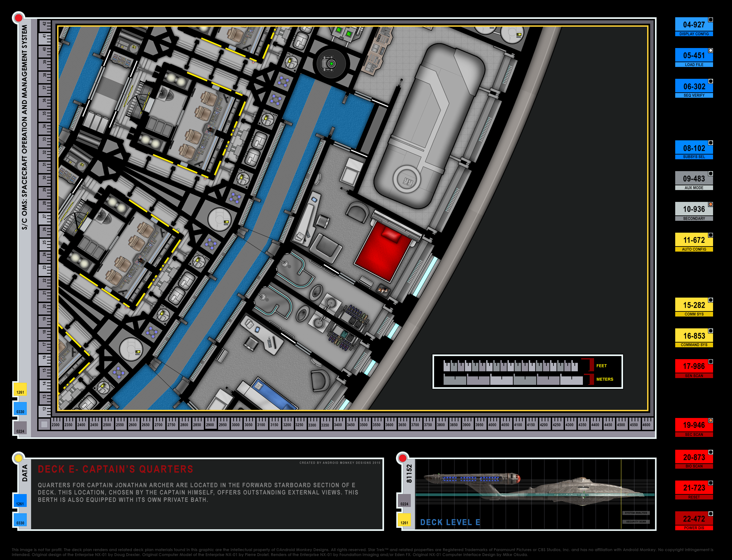
Task: Click the round turbolift icon with green light
Action: pyautogui.click(x=331, y=64)
